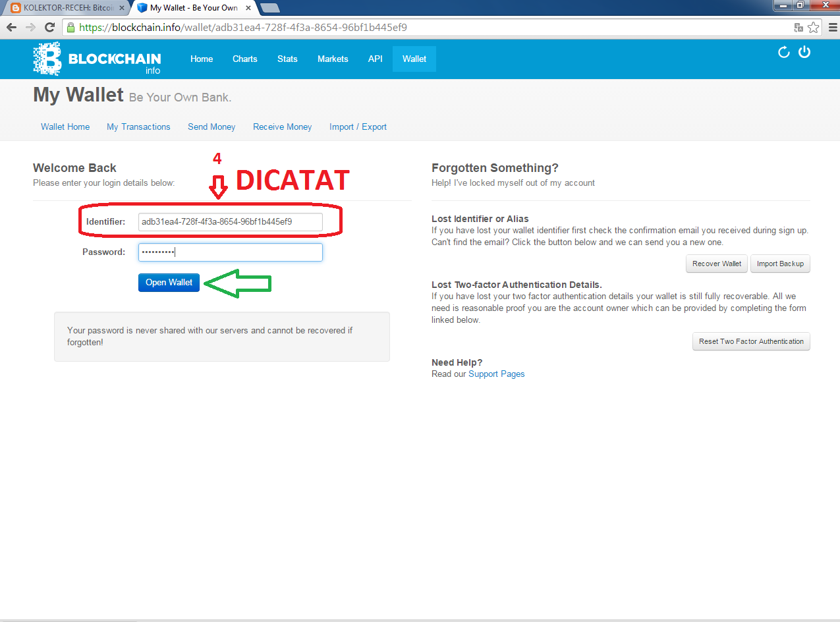The height and width of the screenshot is (622, 840).
Task: Click Lost Two-factor Authentication Details heading
Action: (517, 285)
